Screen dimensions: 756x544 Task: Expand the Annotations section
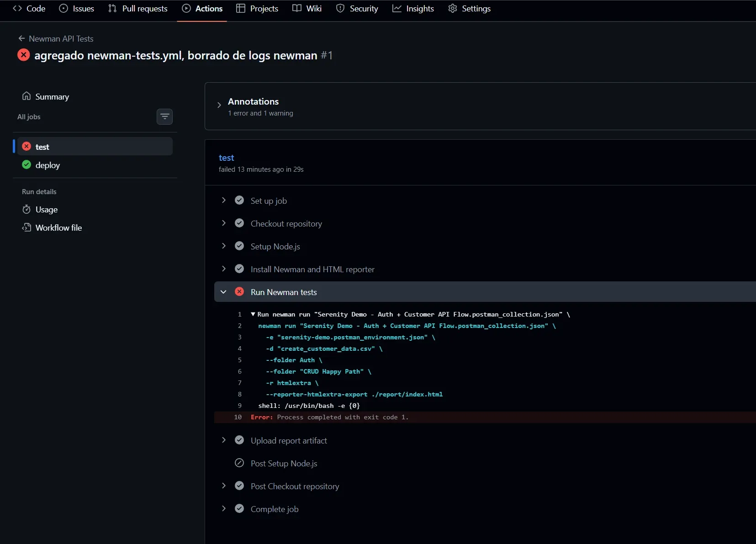(x=219, y=106)
